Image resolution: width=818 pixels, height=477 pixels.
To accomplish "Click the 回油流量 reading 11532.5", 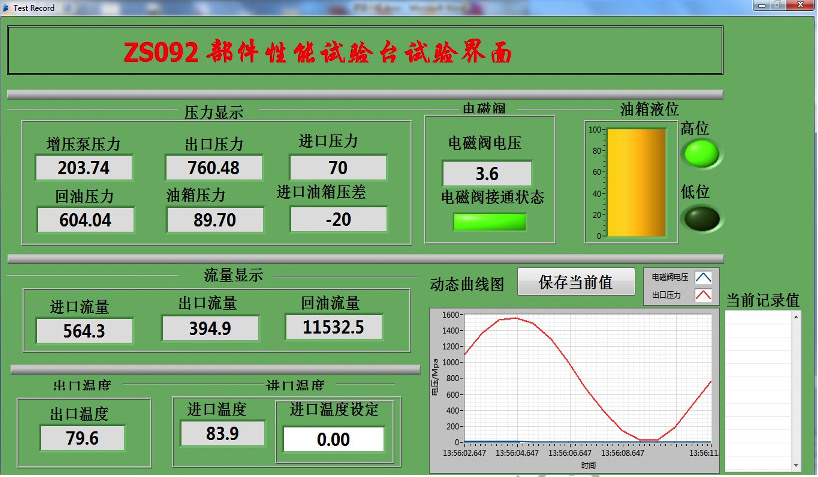I will (333, 327).
